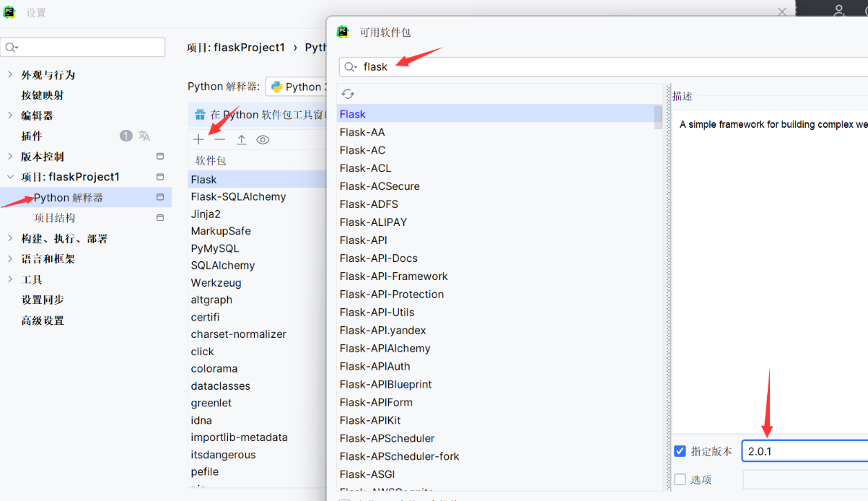Screen dimensions: 868x501
Task: Open the Python 解释器 dropdown
Action: pos(297,87)
